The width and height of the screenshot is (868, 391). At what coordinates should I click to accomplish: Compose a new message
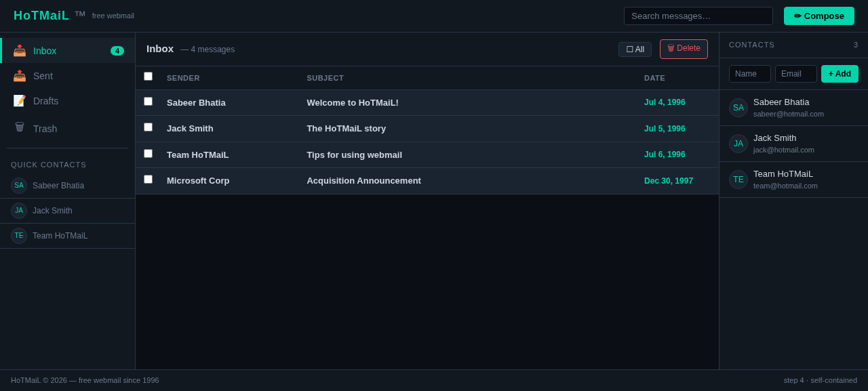tap(819, 16)
